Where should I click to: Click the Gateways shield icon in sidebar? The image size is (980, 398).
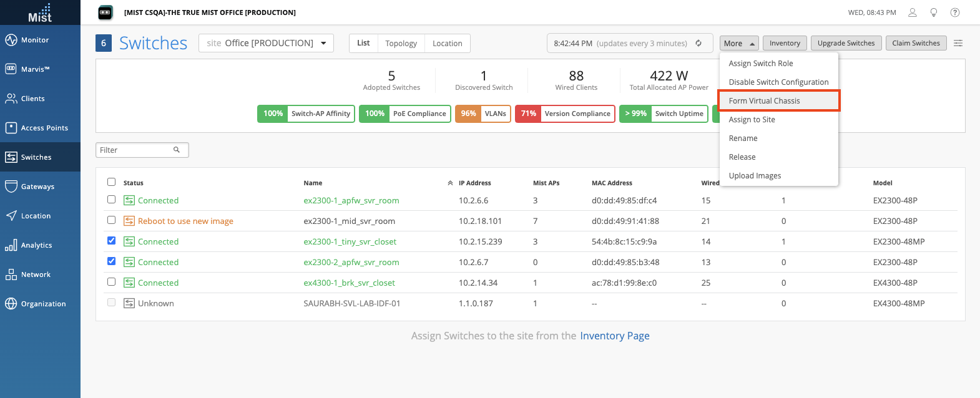tap(11, 187)
